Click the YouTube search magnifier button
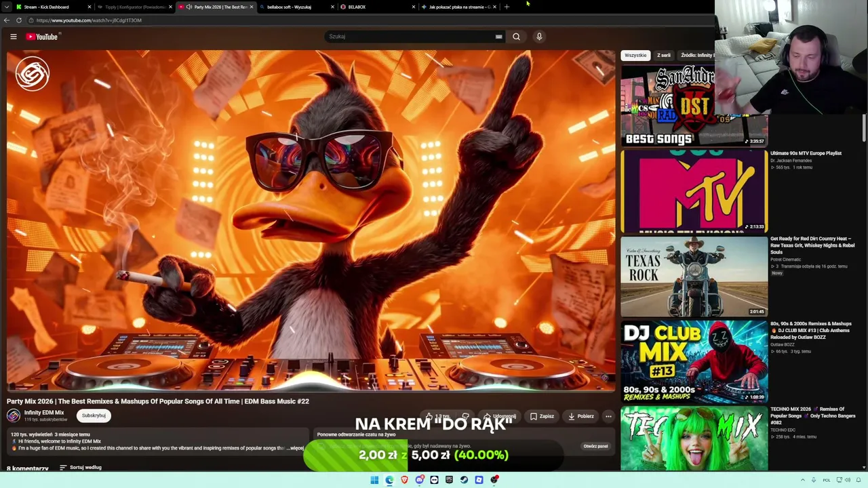Viewport: 868px width, 488px height. (516, 37)
